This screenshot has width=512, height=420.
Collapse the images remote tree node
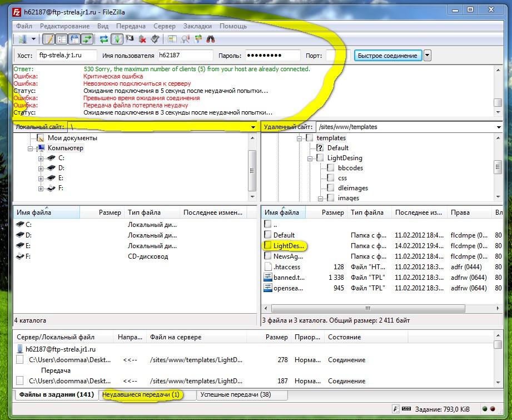(x=320, y=199)
